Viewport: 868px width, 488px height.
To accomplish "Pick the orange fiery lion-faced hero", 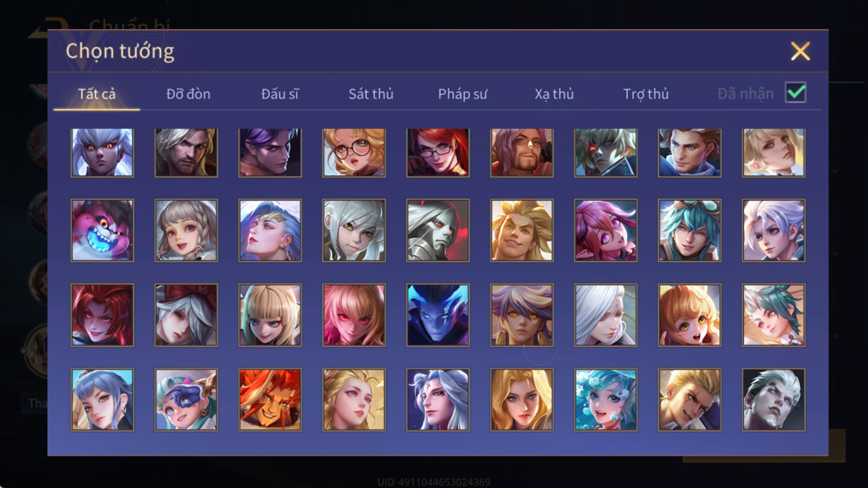I will coord(270,400).
